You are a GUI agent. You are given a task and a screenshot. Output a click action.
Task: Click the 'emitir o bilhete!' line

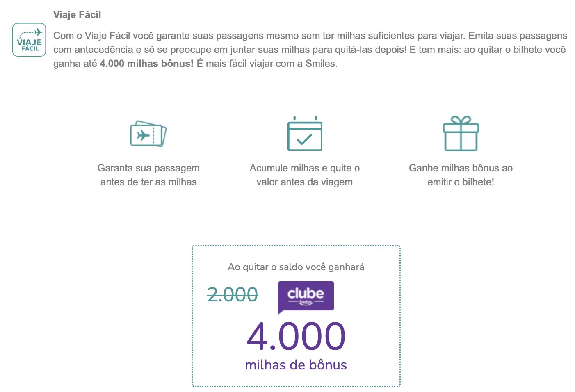click(x=461, y=182)
